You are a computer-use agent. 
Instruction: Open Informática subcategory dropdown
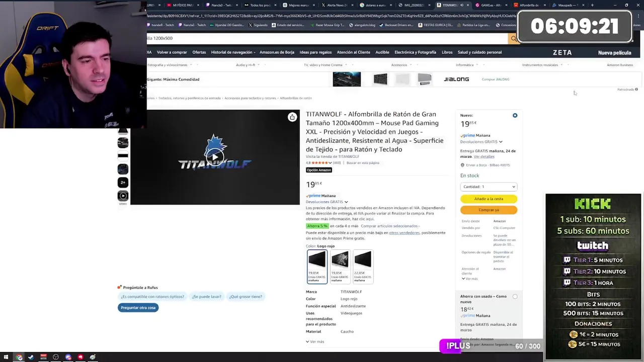tap(466, 65)
